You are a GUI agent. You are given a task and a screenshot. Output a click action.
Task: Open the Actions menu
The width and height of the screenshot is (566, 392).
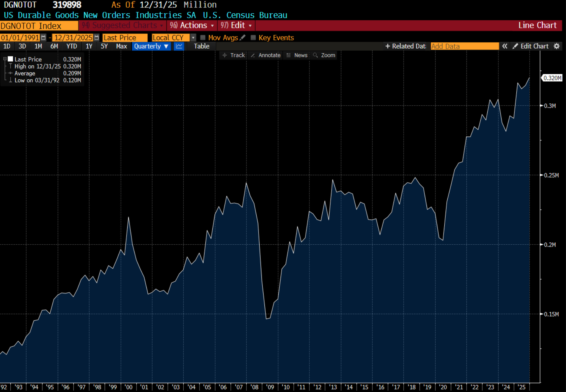click(192, 25)
